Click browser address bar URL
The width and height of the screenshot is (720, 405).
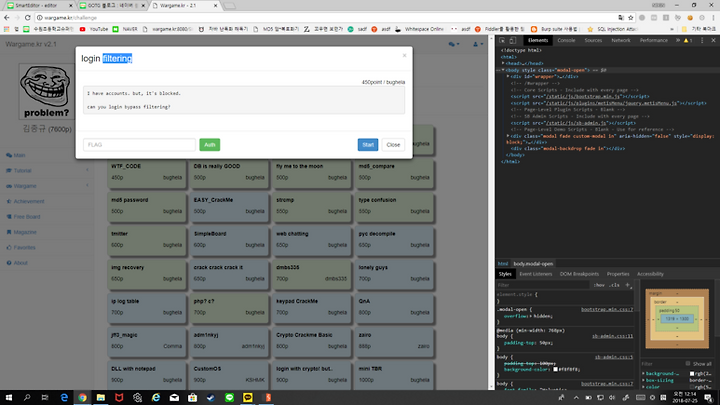click(x=70, y=17)
